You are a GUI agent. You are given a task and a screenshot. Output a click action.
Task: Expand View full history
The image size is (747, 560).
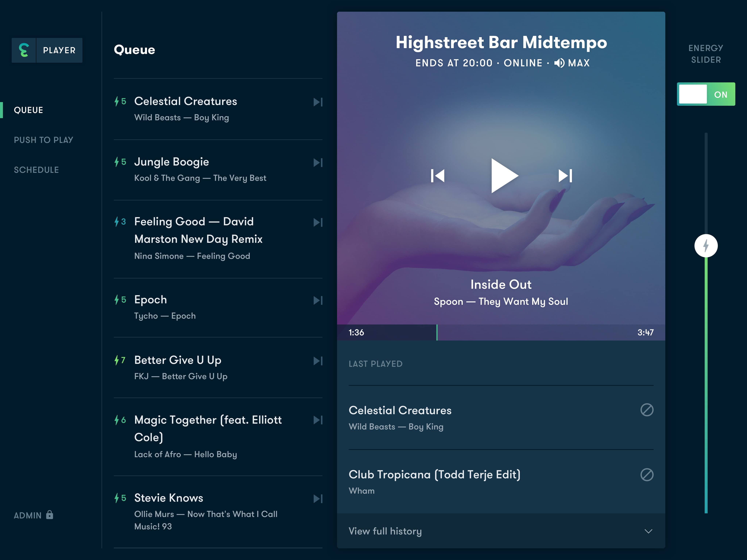[x=385, y=531]
